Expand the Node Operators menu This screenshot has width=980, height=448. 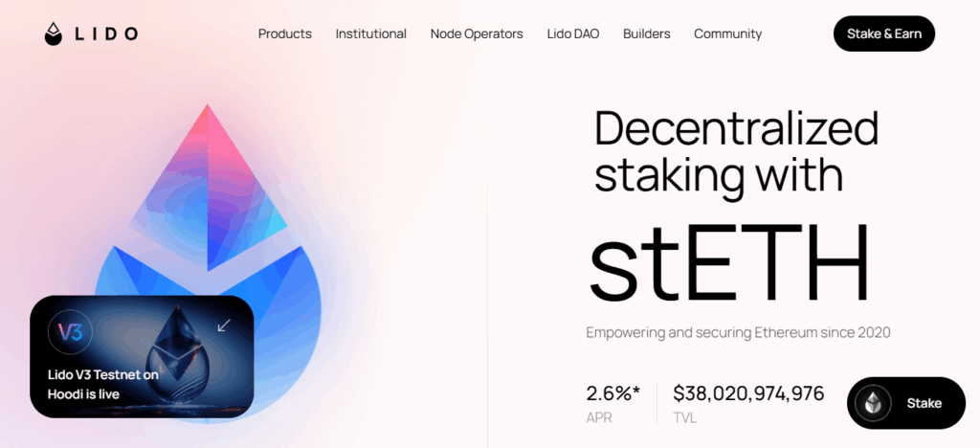click(x=477, y=34)
